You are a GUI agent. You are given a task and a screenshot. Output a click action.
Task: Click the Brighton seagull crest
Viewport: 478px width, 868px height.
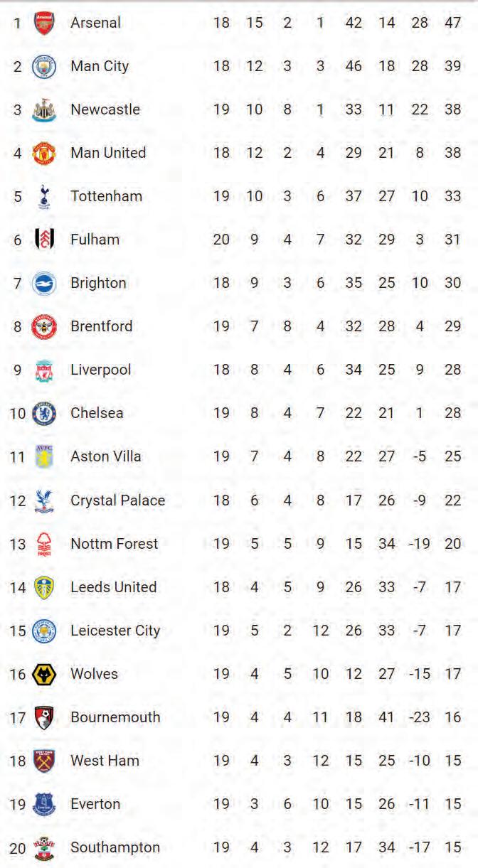[44, 283]
